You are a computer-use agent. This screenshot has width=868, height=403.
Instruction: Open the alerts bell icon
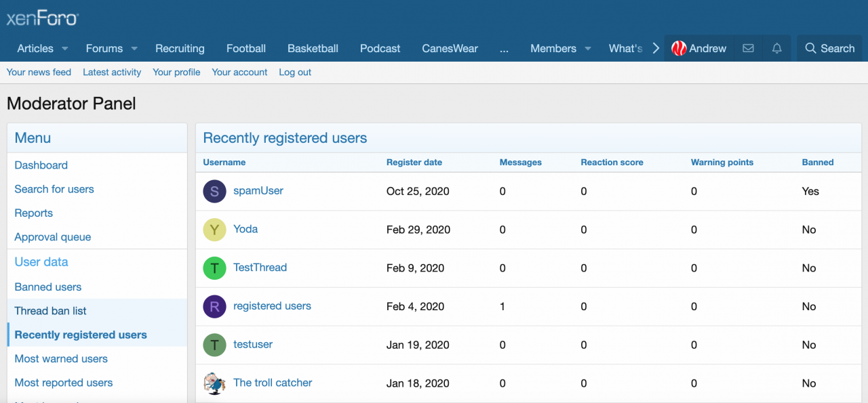[x=777, y=48]
